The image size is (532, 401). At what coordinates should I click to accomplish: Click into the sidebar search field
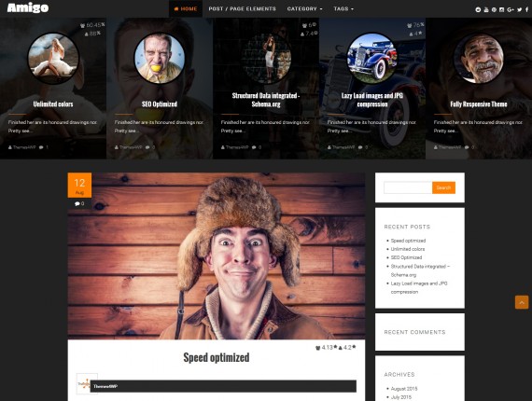[408, 187]
